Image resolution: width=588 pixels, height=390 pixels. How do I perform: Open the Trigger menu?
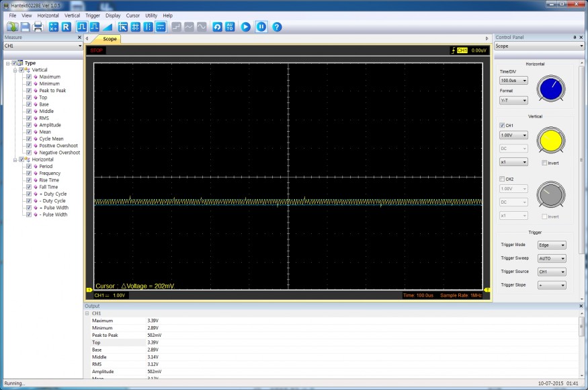(93, 15)
